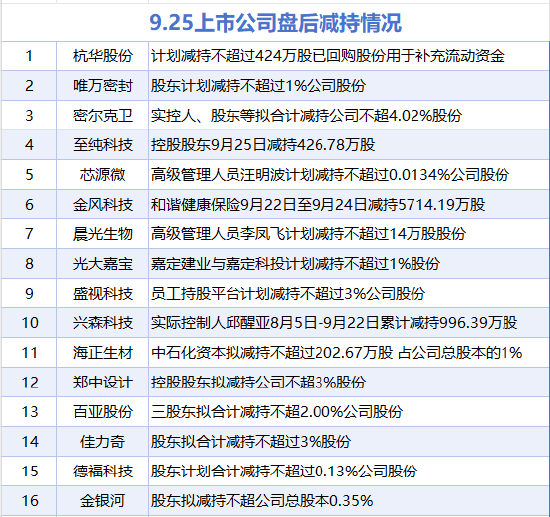Click '控股股东拟减持公司不超3%股份' cell
The image size is (550, 517).
click(349, 382)
